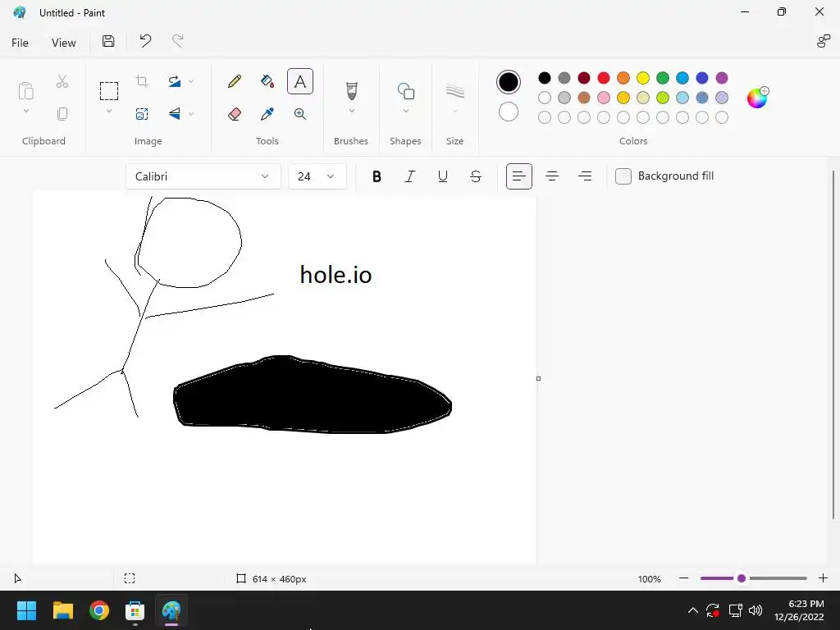Expand the Size options arrow
This screenshot has width=840, height=630.
pyautogui.click(x=454, y=111)
